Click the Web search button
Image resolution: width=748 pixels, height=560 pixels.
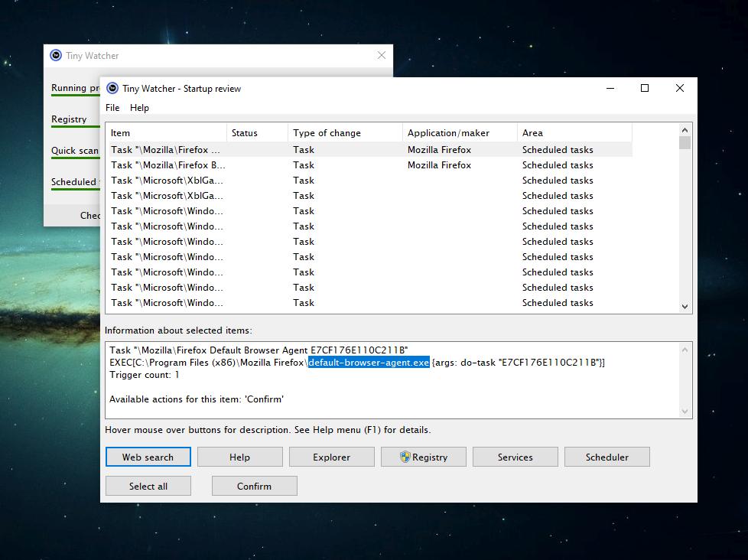coord(148,457)
